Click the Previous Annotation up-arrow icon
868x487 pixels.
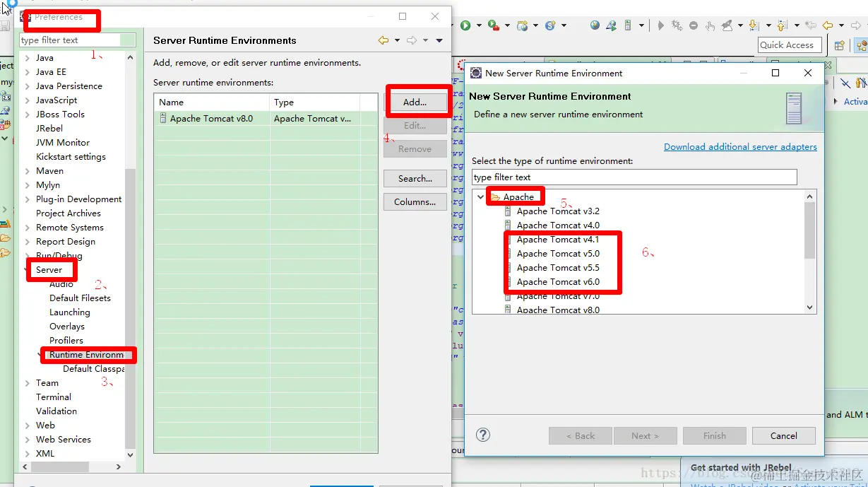click(782, 25)
